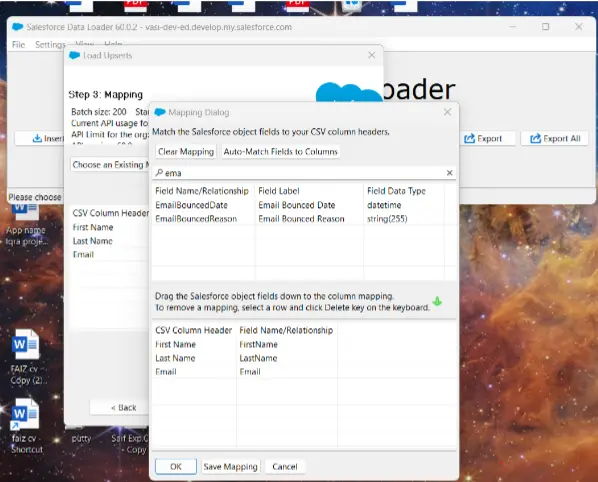Viewport: 598px width, 482px height.
Task: Select the First Name mapping row
Action: (x=304, y=344)
